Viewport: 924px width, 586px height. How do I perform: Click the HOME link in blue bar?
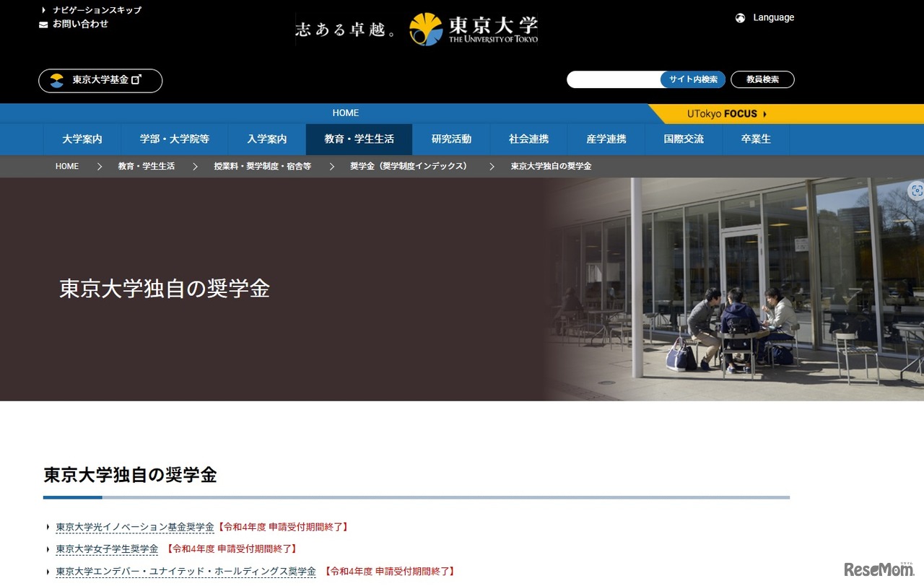346,113
